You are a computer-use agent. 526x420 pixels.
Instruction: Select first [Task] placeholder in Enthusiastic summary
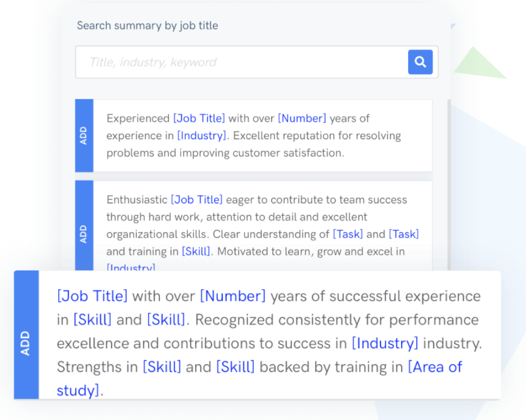(x=348, y=234)
